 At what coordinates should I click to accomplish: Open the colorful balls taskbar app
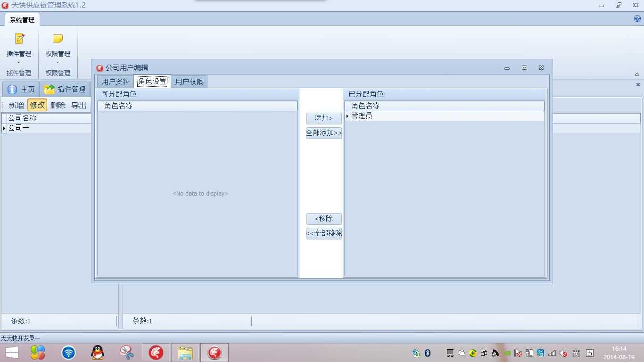(x=38, y=353)
